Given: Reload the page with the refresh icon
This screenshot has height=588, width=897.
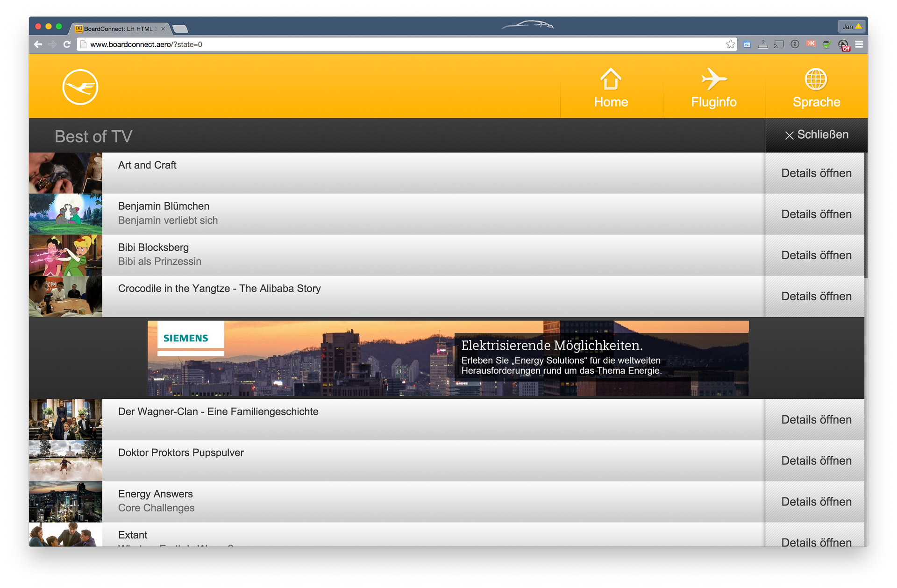Looking at the screenshot, I should (67, 44).
